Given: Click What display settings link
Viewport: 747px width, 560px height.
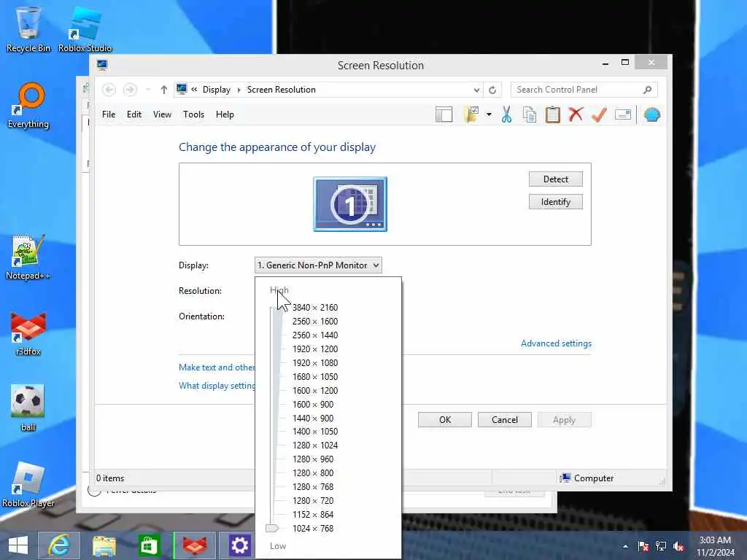Looking at the screenshot, I should [x=217, y=386].
